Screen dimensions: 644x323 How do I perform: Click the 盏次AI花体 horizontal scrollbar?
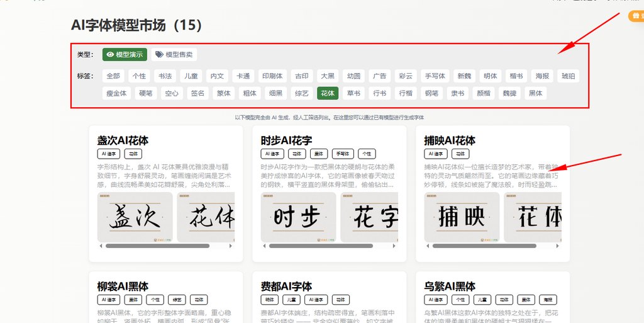(x=166, y=246)
